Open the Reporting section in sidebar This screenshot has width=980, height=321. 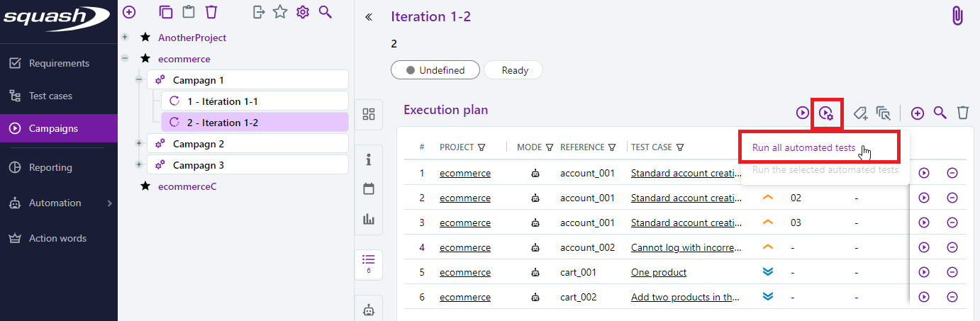50,167
